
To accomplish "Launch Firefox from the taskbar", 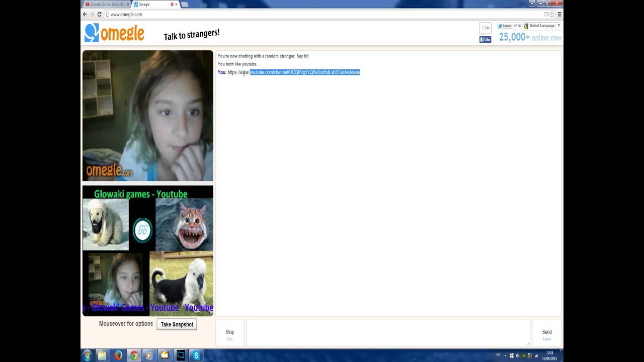I will point(118,355).
